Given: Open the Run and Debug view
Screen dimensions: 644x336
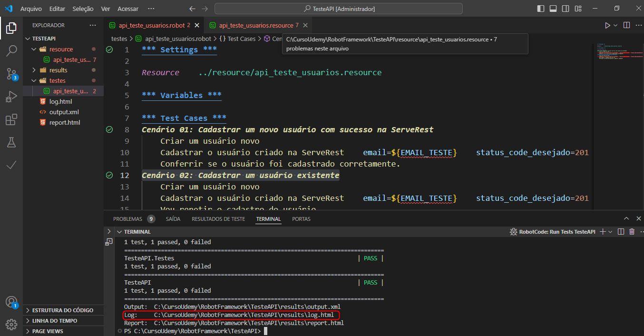Looking at the screenshot, I should click(11, 97).
